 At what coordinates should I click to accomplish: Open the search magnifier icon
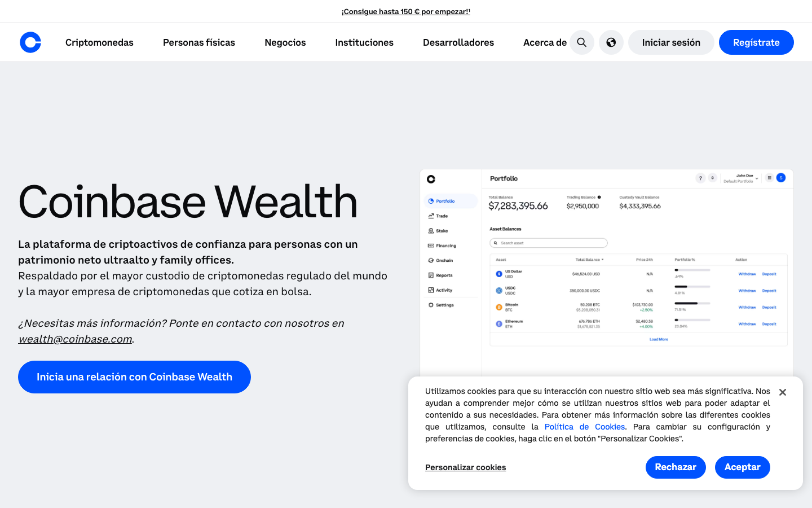coord(581,42)
